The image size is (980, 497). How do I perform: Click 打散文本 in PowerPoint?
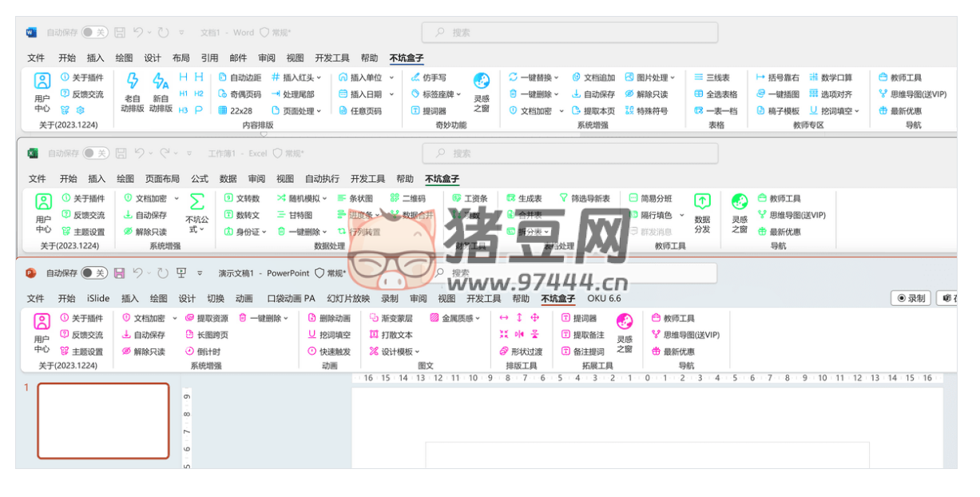[391, 335]
